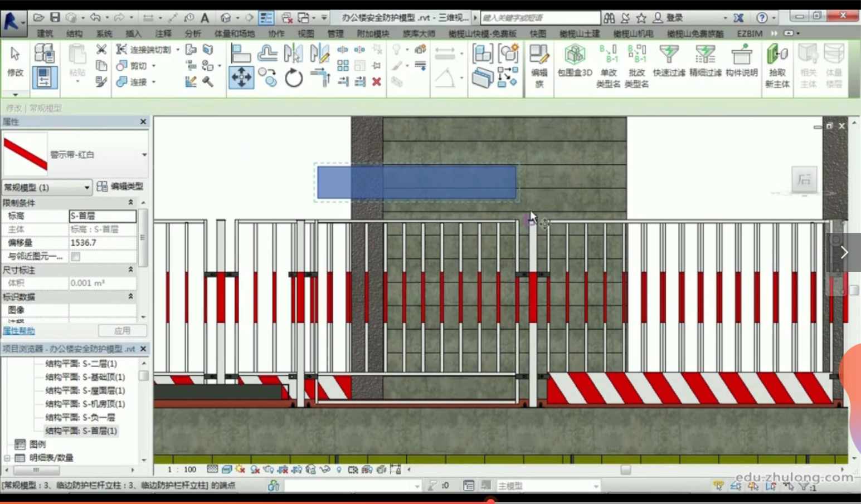Activate the 拾取新主体 pick new host tool
The width and height of the screenshot is (861, 504).
[x=777, y=61]
